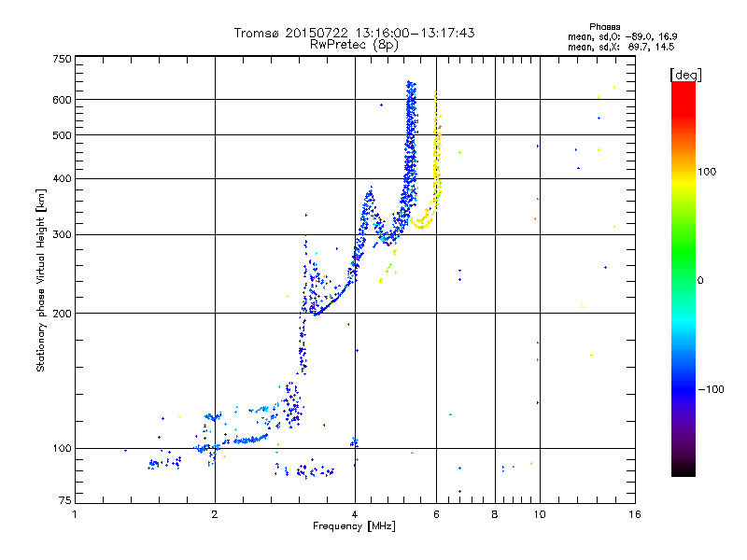Screen dimensions: 747x560
Task: Click the subtitle 'RwPretec (8p)'
Action: click(x=354, y=45)
